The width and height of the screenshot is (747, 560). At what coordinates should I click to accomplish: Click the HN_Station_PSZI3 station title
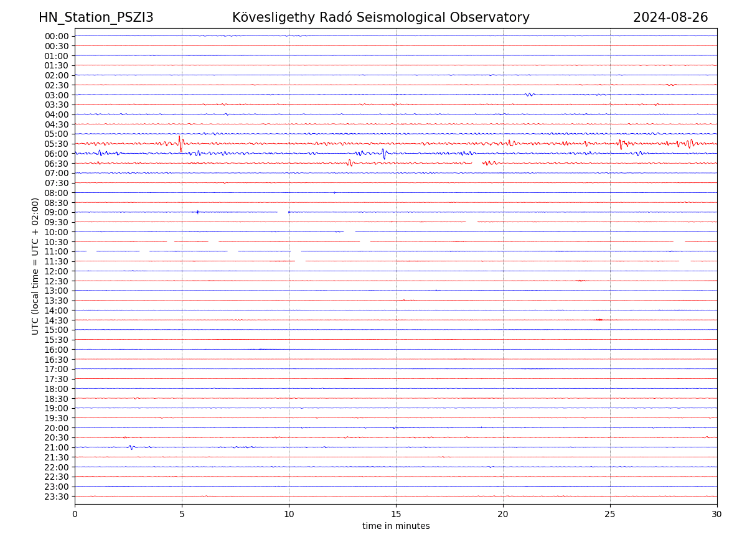[96, 17]
